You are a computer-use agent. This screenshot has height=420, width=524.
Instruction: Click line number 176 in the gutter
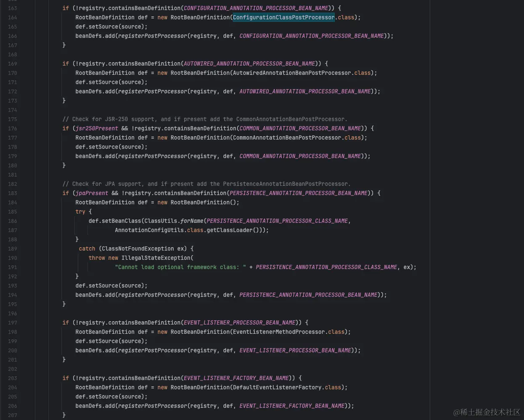coord(12,128)
